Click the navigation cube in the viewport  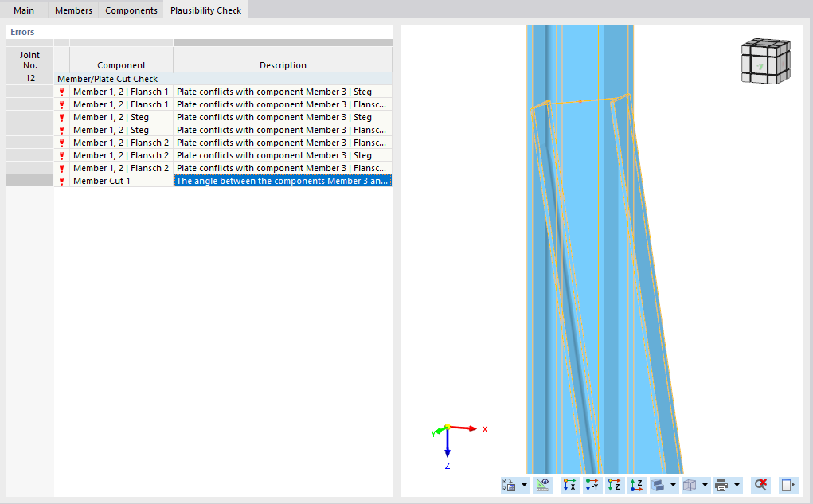pos(764,61)
